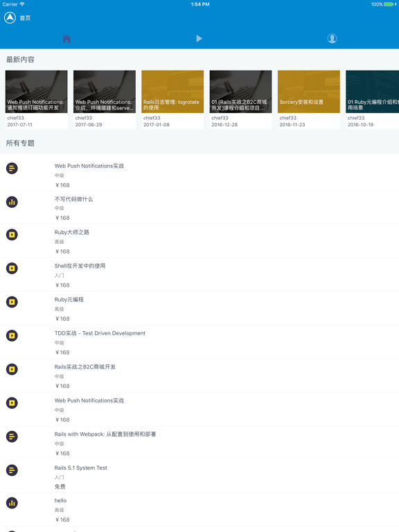Open 01 Ruby元编程介绍 card

pyautogui.click(x=372, y=100)
